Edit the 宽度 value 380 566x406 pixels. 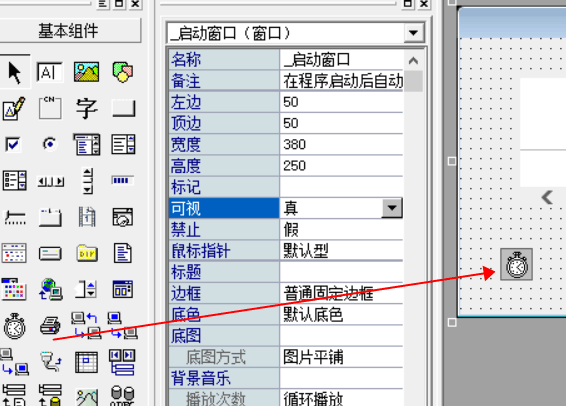[341, 145]
